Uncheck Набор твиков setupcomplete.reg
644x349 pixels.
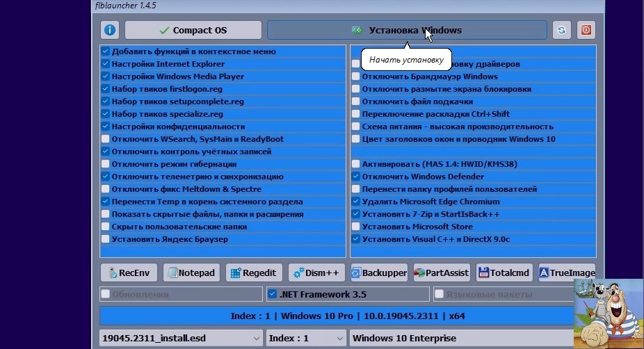[x=106, y=102]
